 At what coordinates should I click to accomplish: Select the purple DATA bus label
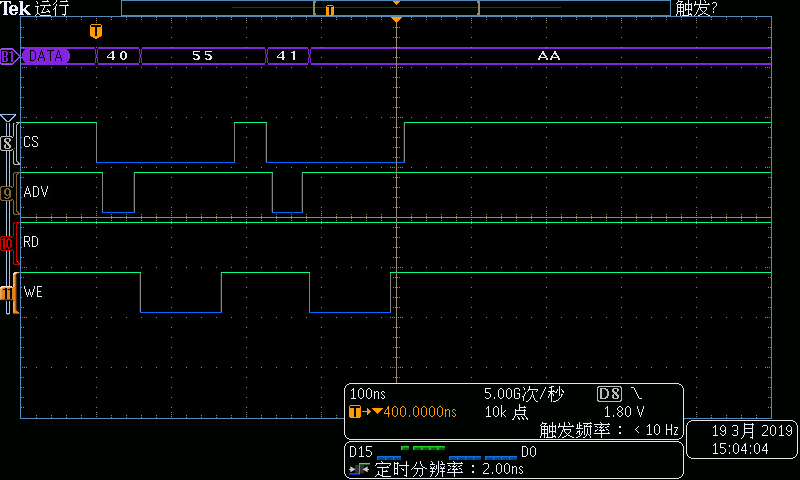click(45, 56)
